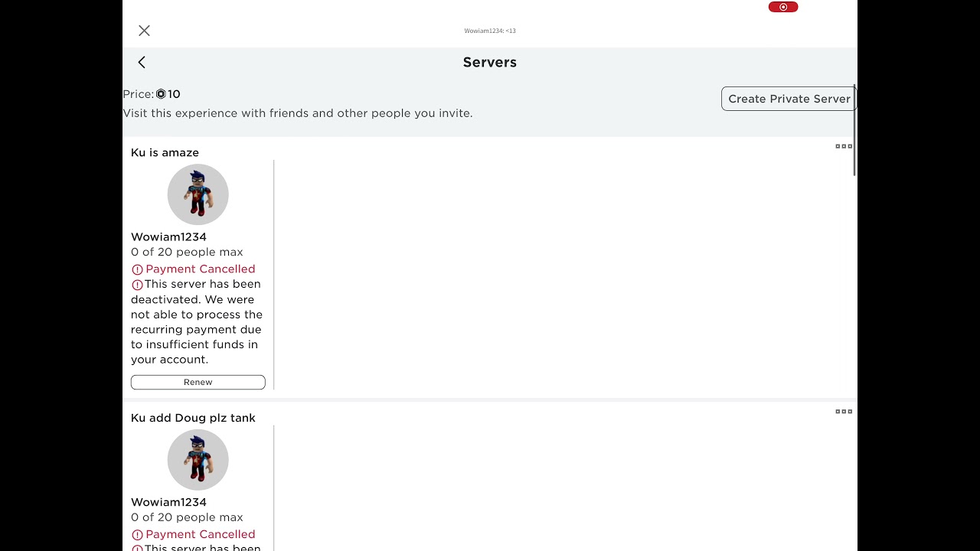The height and width of the screenshot is (551, 980).
Task: Click the 'Payment Cancelled' text in Ku add Doug plz tank
Action: coord(201,535)
